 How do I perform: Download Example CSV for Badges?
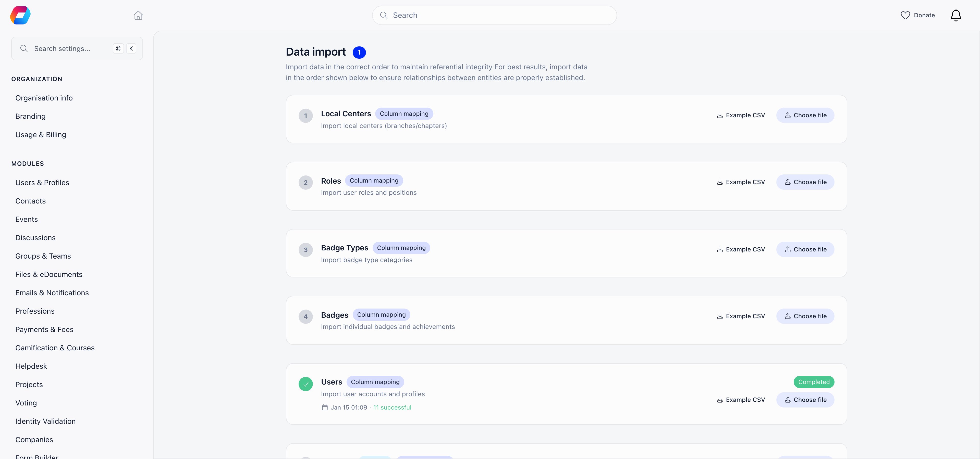[x=741, y=316]
